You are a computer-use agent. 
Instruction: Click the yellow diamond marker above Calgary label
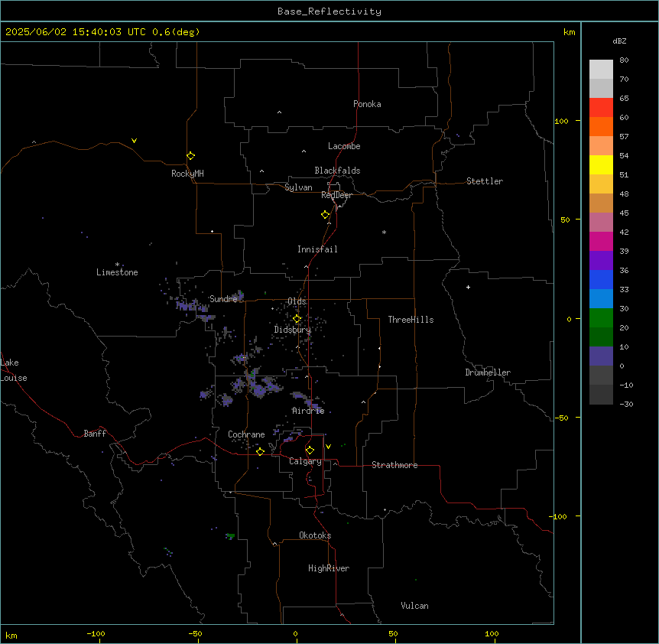(310, 450)
